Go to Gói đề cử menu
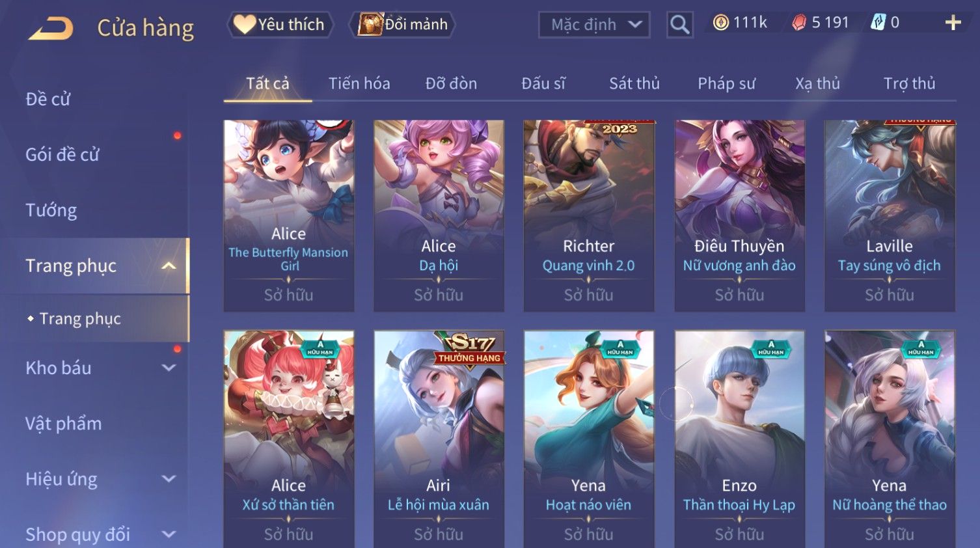This screenshot has height=548, width=980. pos(62,154)
